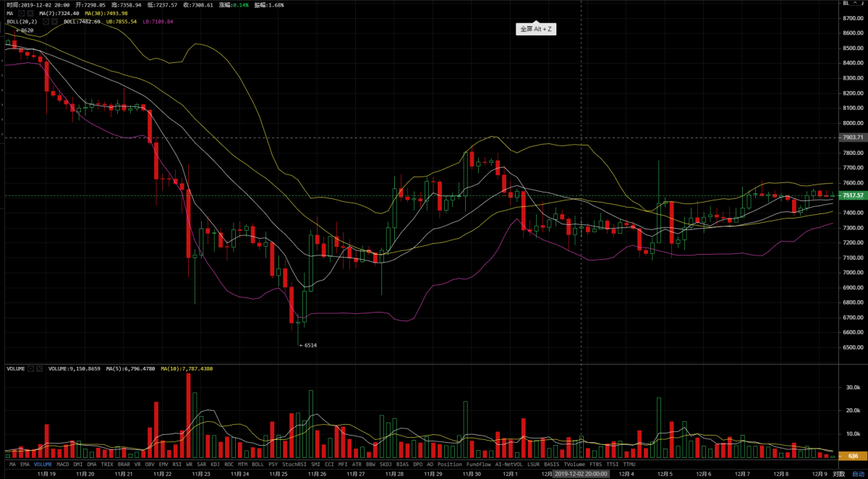This screenshot has height=479, width=868.
Task: Toggle logarithmic scale (对数)
Action: [x=838, y=474]
